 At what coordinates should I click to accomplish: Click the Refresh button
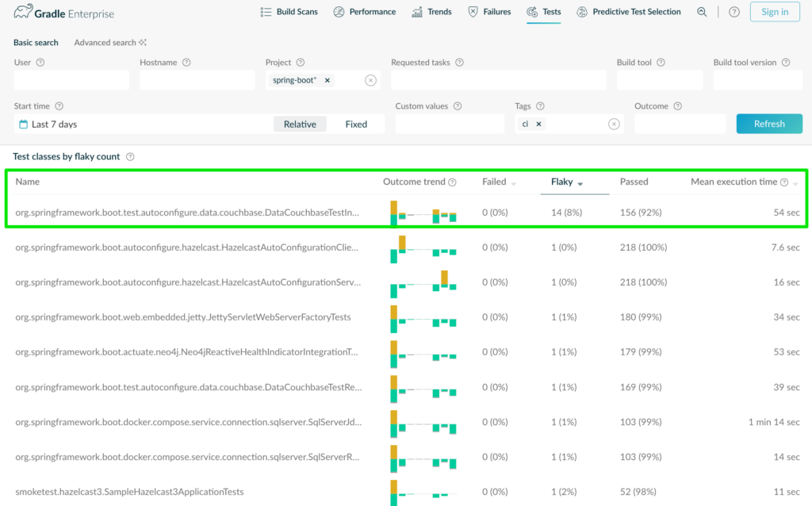[x=769, y=124]
